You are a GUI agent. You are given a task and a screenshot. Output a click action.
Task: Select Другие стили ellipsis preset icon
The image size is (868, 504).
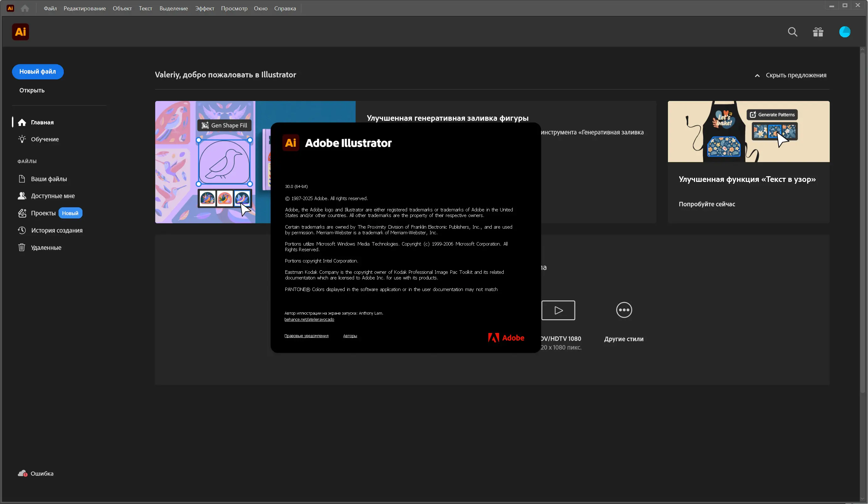click(623, 310)
